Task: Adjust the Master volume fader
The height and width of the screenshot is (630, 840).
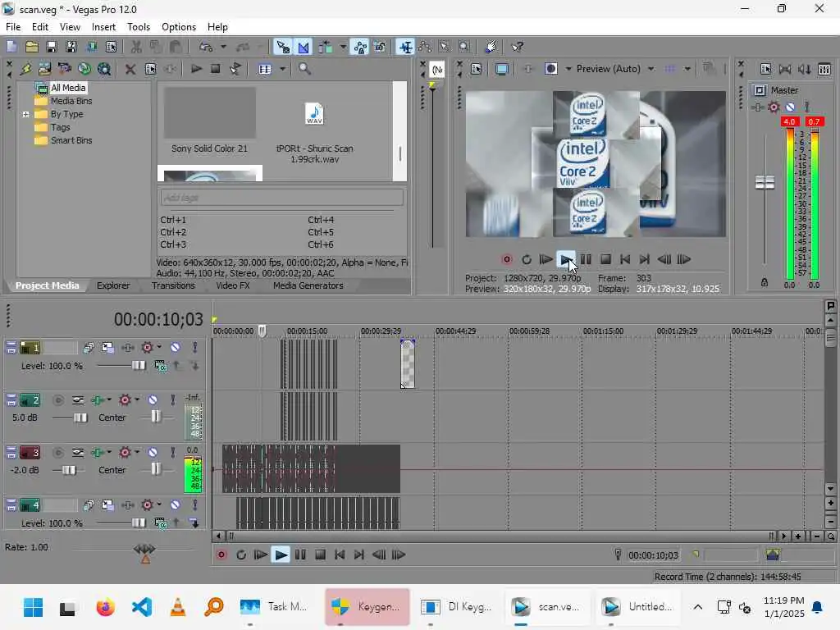Action: click(765, 183)
